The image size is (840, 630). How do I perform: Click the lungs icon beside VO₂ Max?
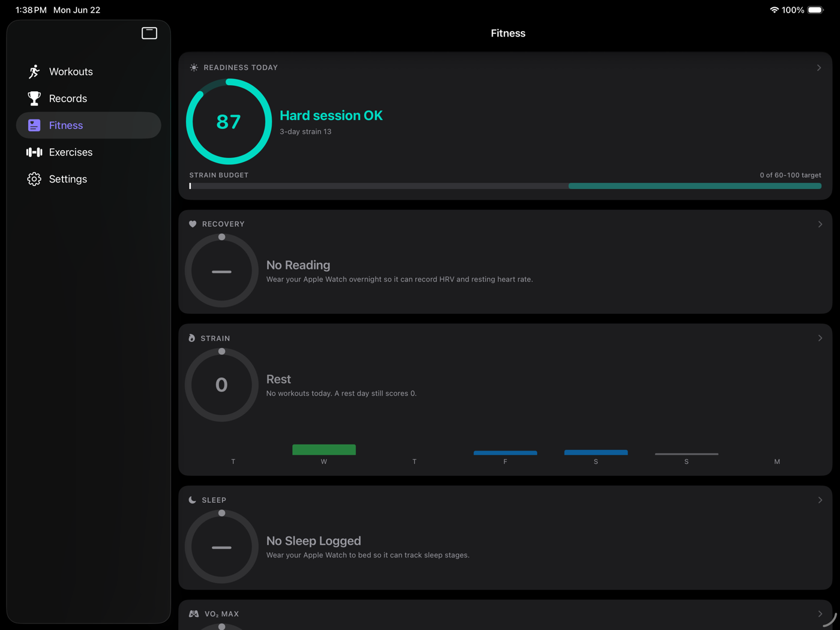pos(194,614)
